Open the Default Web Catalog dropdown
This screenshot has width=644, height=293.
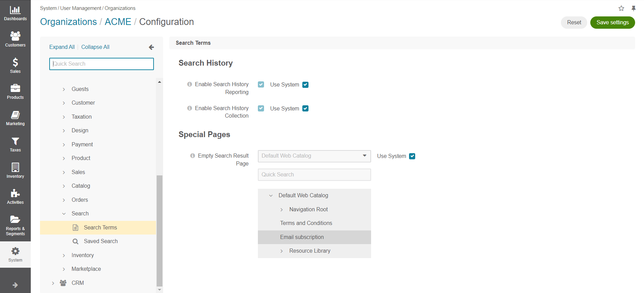click(x=314, y=156)
